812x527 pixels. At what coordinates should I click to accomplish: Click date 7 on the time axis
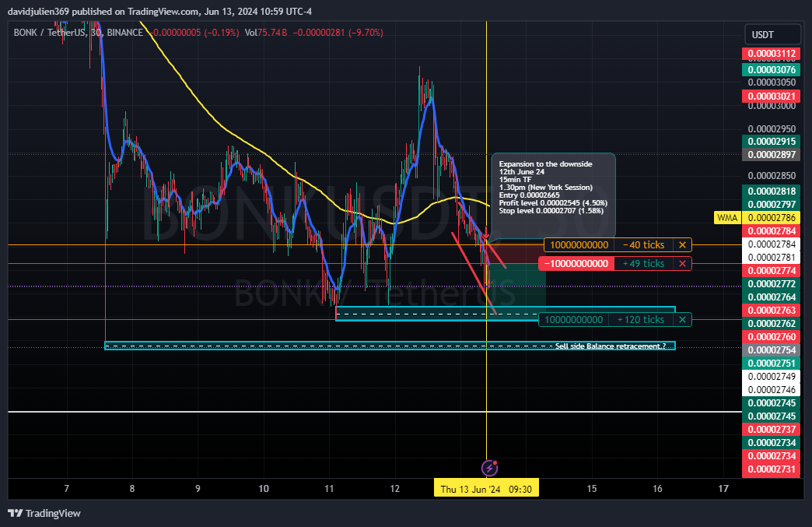66,489
